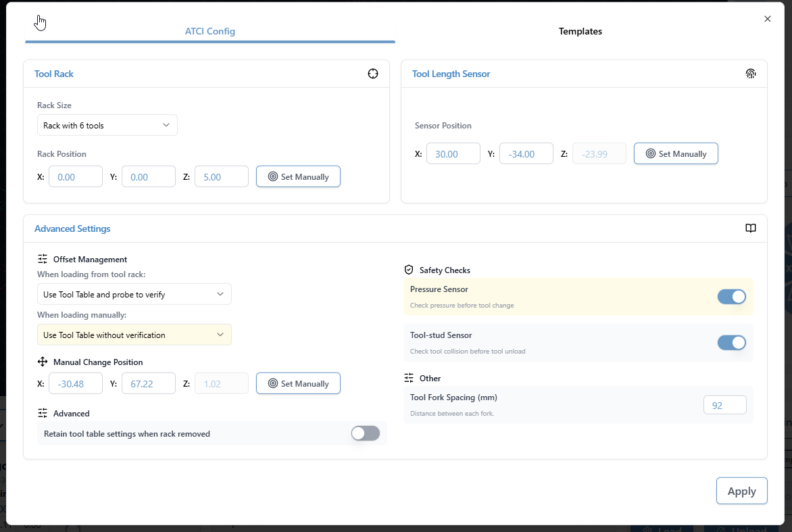The height and width of the screenshot is (532, 792).
Task: Click Set Manually for Rack Position
Action: tap(298, 176)
